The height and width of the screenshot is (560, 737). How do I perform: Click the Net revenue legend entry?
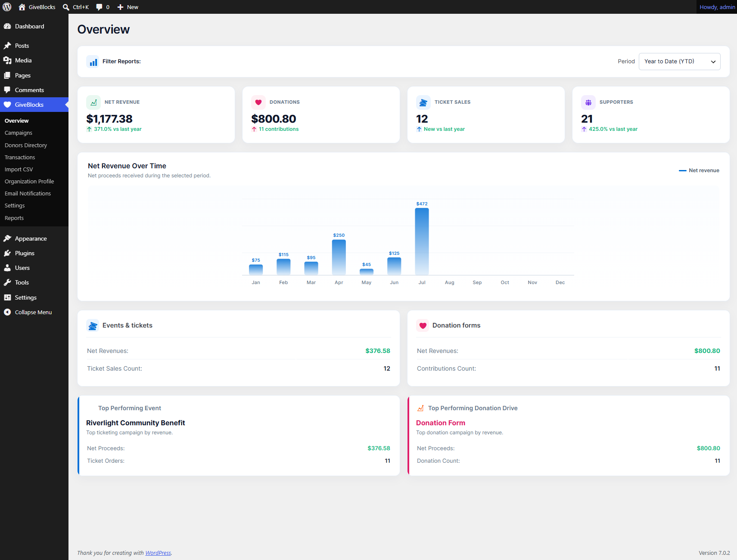pos(699,170)
